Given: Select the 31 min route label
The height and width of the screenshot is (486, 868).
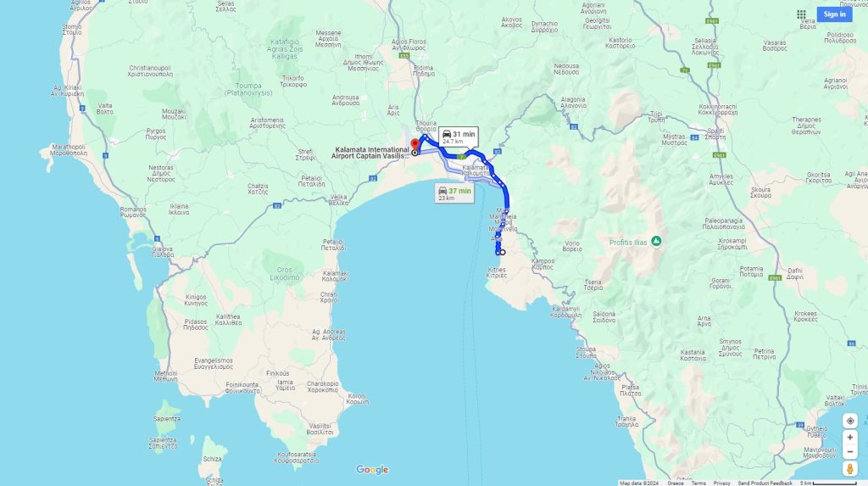Looking at the screenshot, I should coord(459,137).
